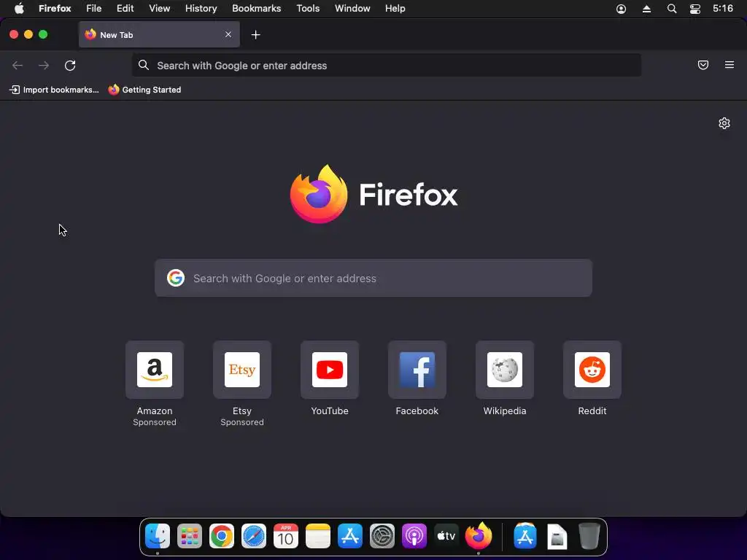The width and height of the screenshot is (747, 560).
Task: Open the Window menu
Action: point(352,9)
